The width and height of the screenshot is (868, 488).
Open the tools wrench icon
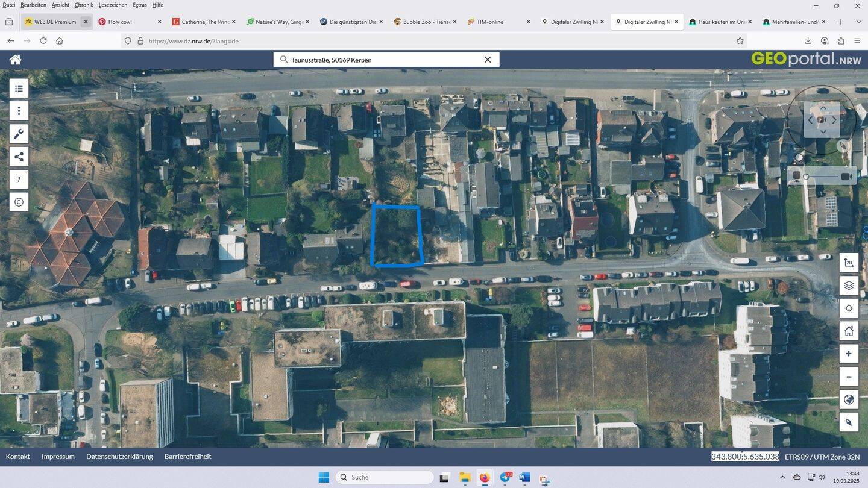18,133
